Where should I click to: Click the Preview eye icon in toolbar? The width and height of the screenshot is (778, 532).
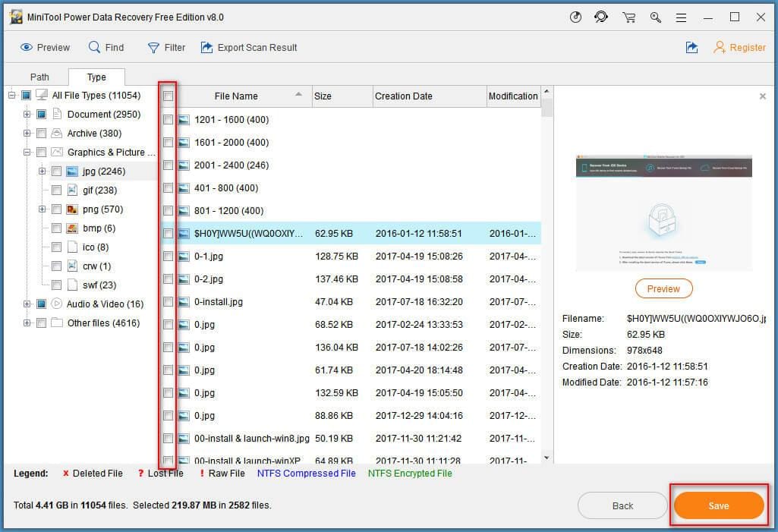pyautogui.click(x=26, y=47)
